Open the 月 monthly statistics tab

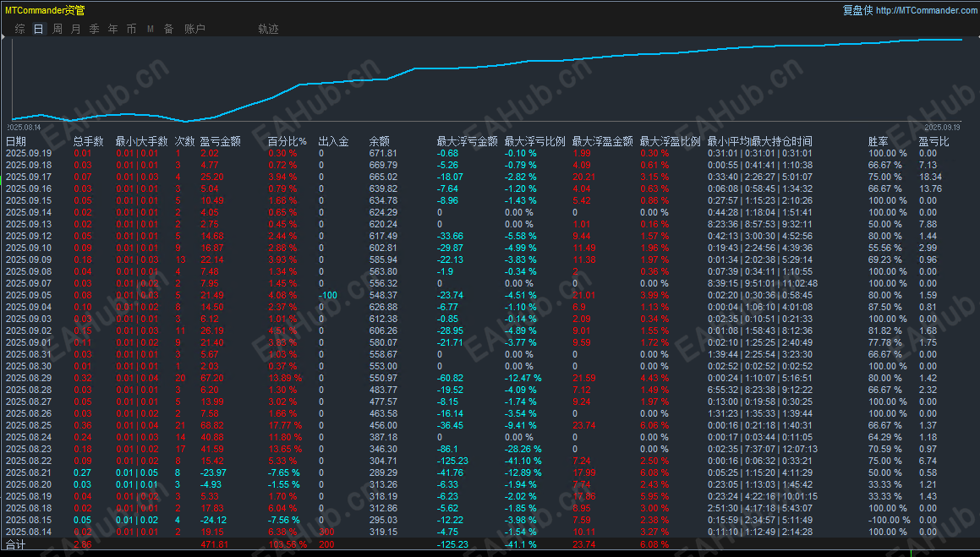(x=75, y=29)
